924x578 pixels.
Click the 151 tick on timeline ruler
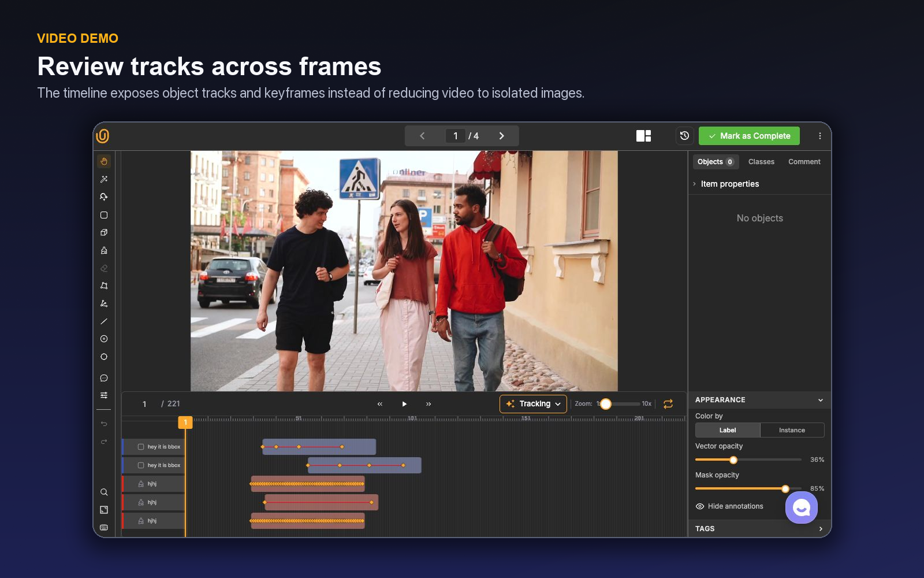526,418
